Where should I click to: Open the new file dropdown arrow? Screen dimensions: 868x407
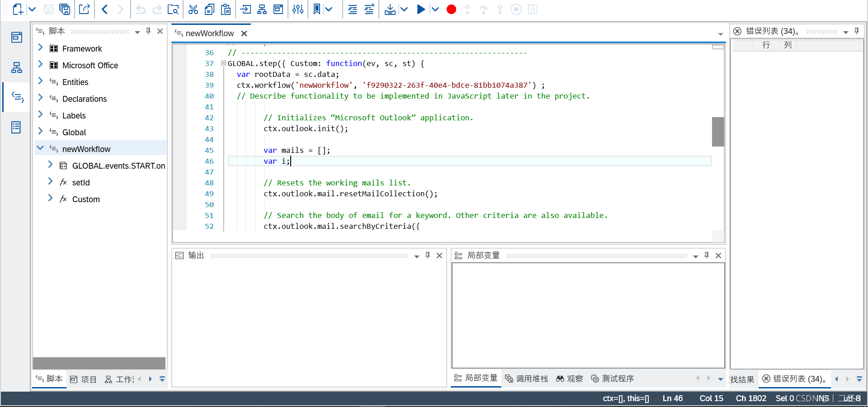[x=32, y=9]
